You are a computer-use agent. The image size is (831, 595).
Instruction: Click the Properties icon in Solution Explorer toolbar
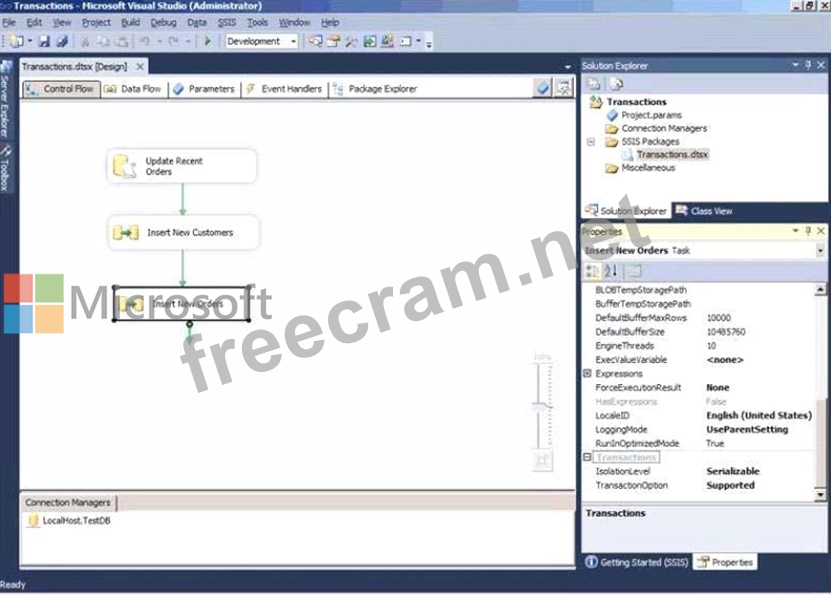coord(594,84)
